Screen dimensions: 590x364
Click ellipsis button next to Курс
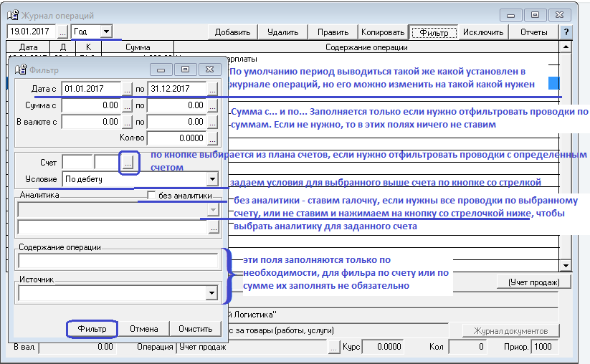334,347
